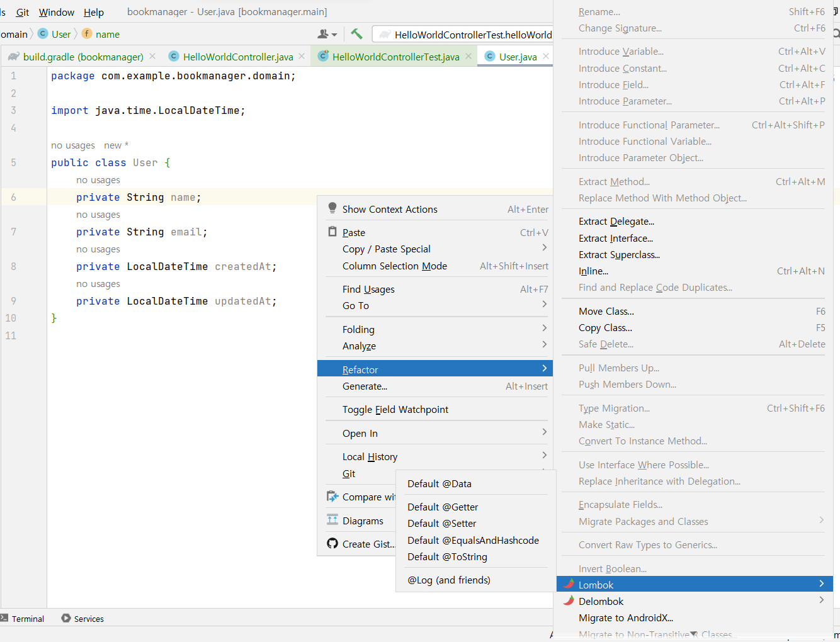Click the omain package breadcrumb segment
The image size is (840, 642).
pyautogui.click(x=14, y=34)
